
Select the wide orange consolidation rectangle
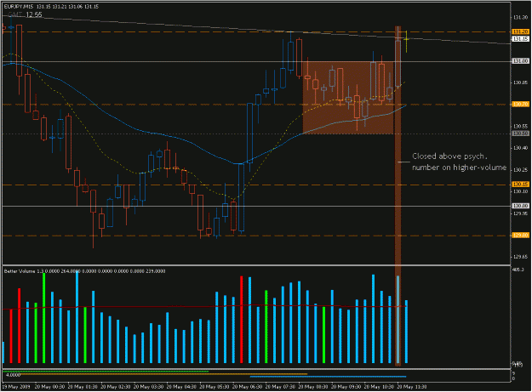[348, 98]
